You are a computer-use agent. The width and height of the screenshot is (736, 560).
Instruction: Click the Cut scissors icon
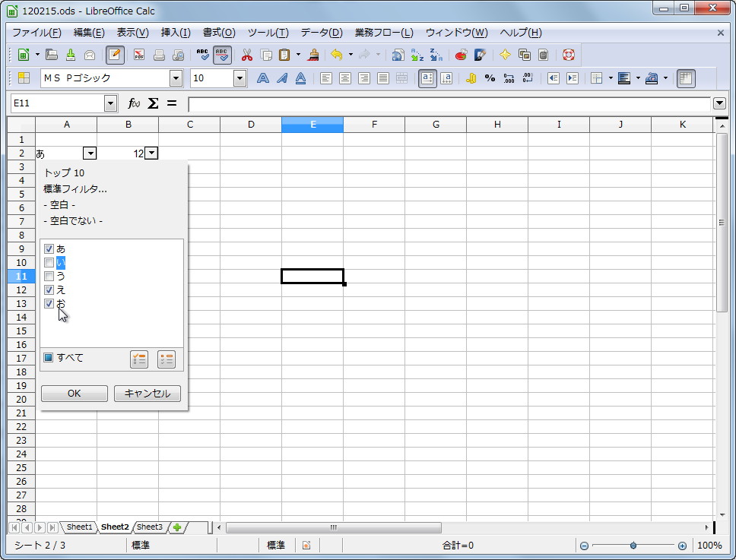pos(247,55)
